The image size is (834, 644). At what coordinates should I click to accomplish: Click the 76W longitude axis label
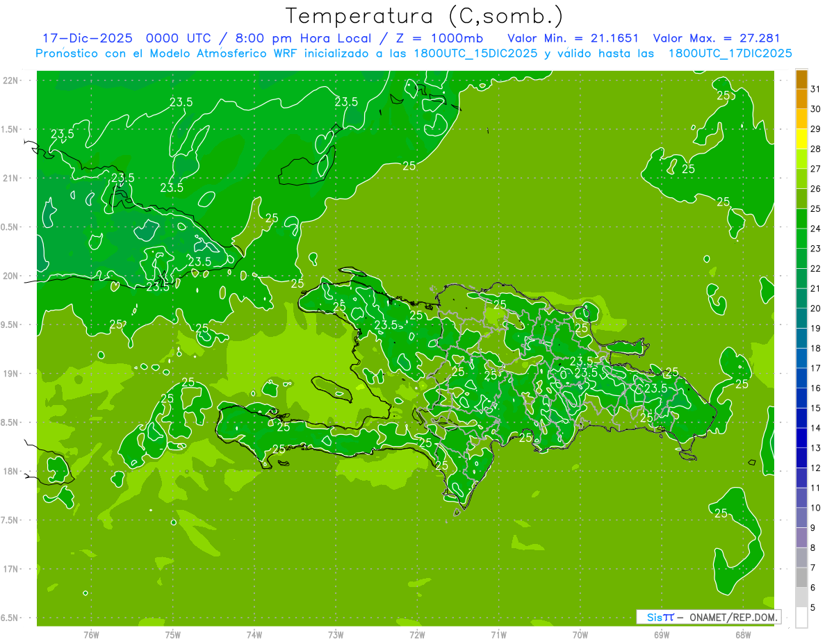click(91, 635)
